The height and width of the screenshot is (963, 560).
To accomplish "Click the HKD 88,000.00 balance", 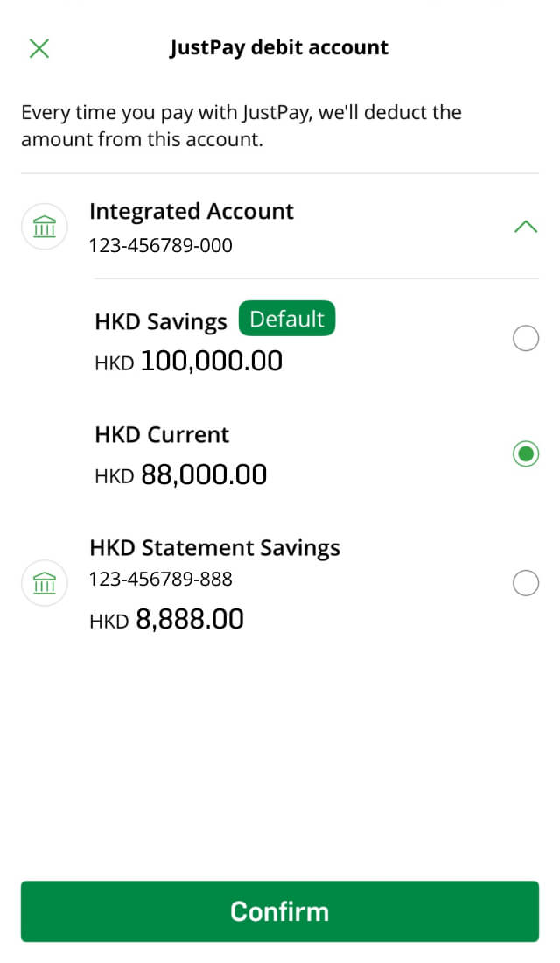I will [x=180, y=474].
